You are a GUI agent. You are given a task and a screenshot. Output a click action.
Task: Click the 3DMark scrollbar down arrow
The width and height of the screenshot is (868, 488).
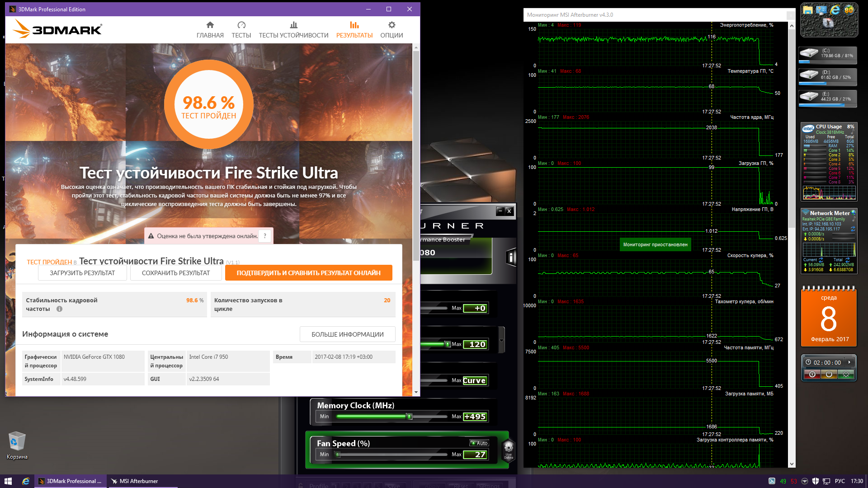click(x=416, y=392)
